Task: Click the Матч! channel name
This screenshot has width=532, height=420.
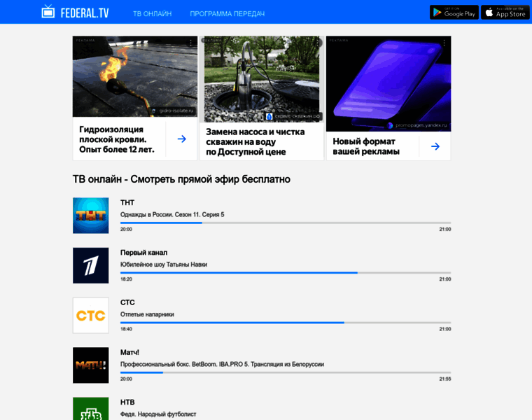Action: point(129,352)
